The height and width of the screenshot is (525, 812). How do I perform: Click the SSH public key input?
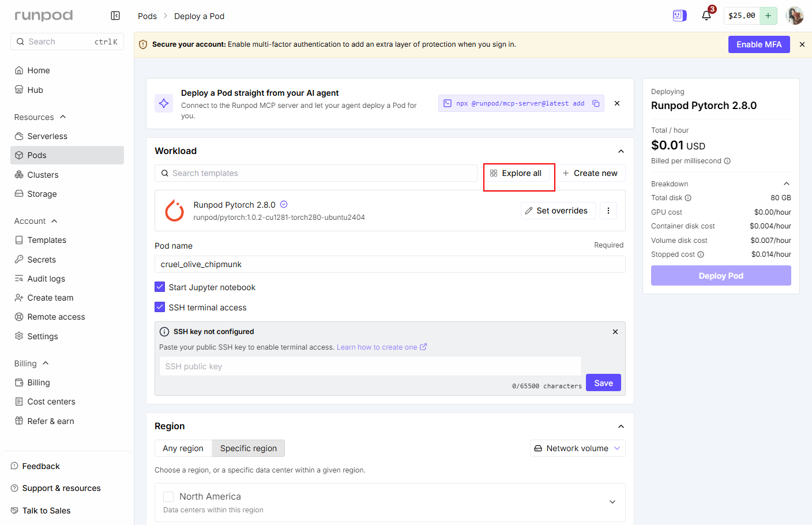click(x=370, y=366)
